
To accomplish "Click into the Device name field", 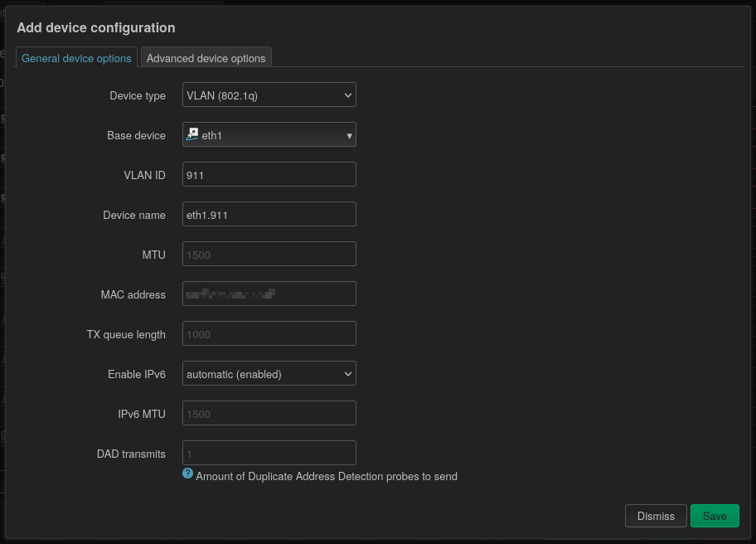I will tap(269, 215).
